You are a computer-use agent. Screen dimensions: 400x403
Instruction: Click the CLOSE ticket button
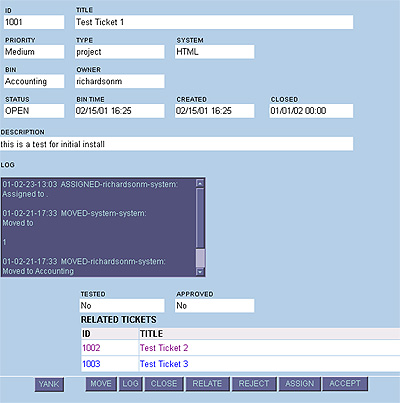click(x=164, y=384)
